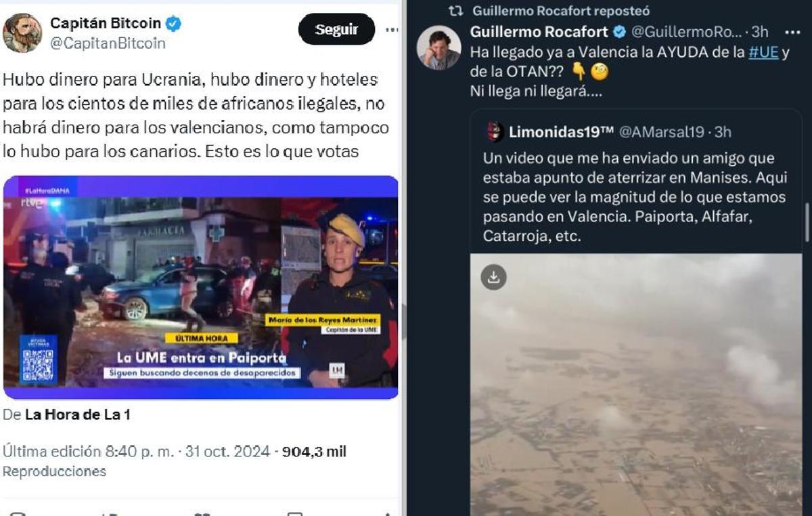Open the #UE hashtag link
The image size is (812, 516).
[763, 53]
